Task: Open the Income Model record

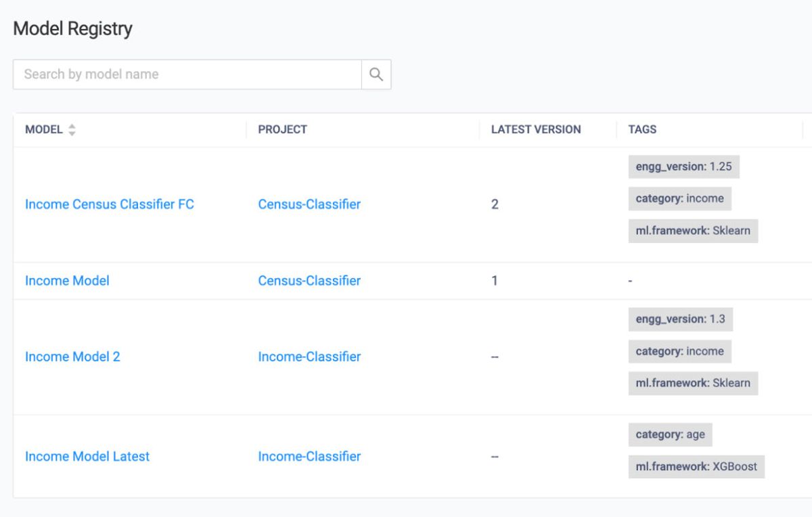Action: coord(67,280)
